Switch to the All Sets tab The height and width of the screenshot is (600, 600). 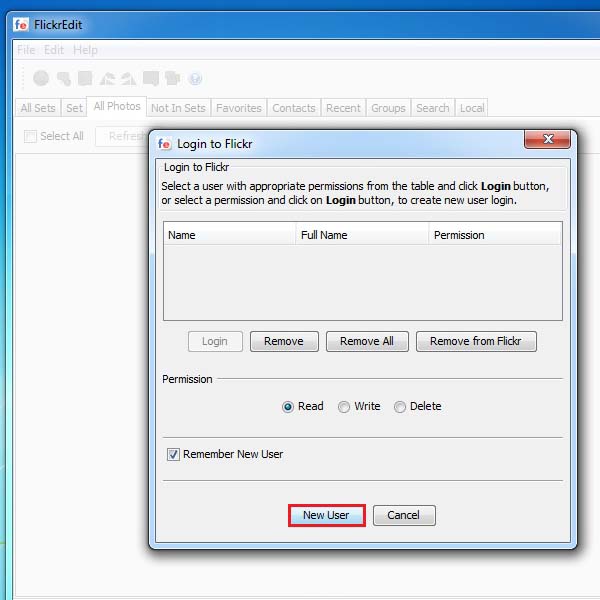[x=38, y=108]
